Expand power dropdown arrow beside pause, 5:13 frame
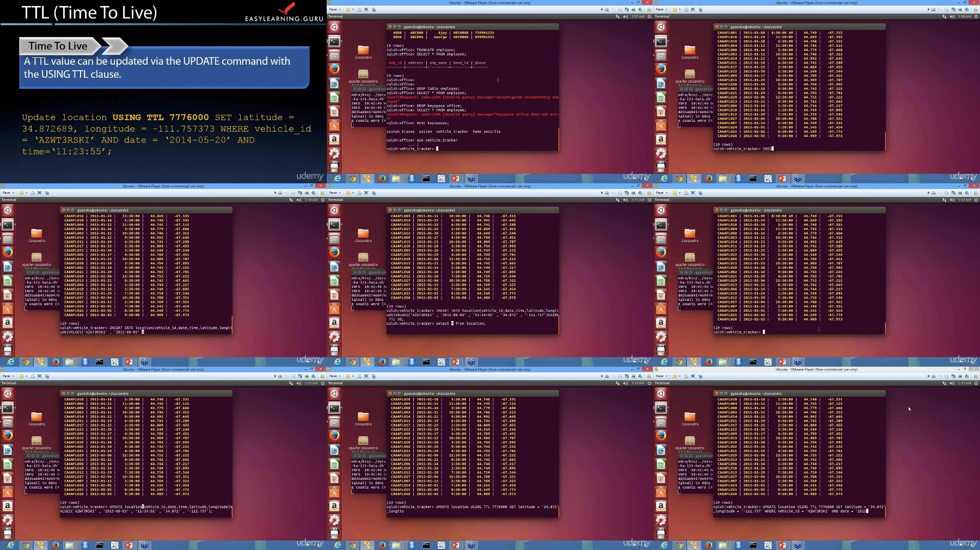Viewport: 980px width, 550px height. [x=27, y=376]
